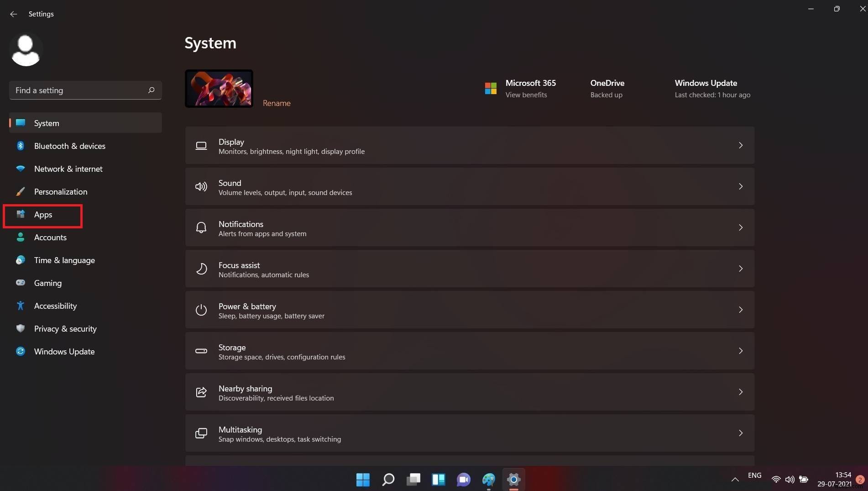Expand the Storage settings row
868x491 pixels.
click(740, 351)
